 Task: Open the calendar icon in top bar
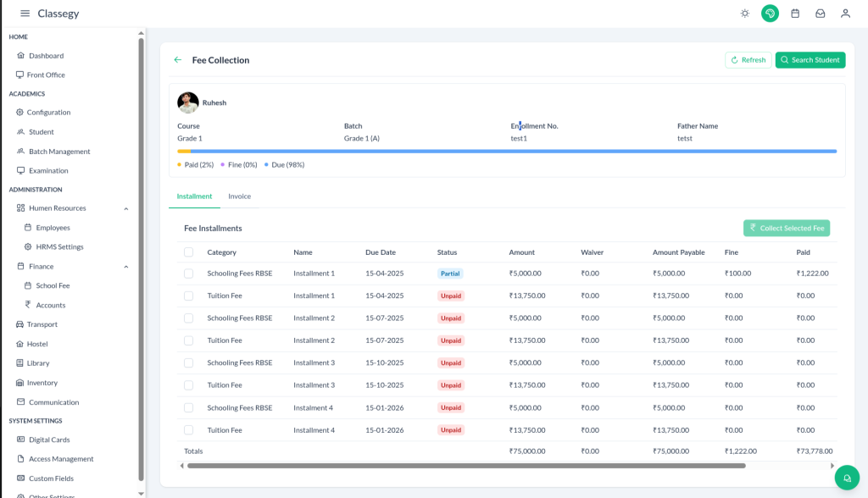(795, 14)
